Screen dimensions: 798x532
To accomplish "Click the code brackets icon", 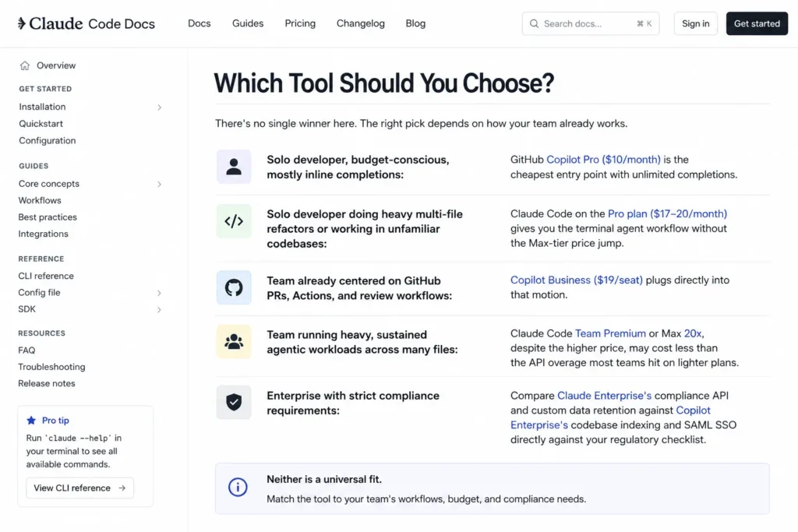I will (234, 221).
